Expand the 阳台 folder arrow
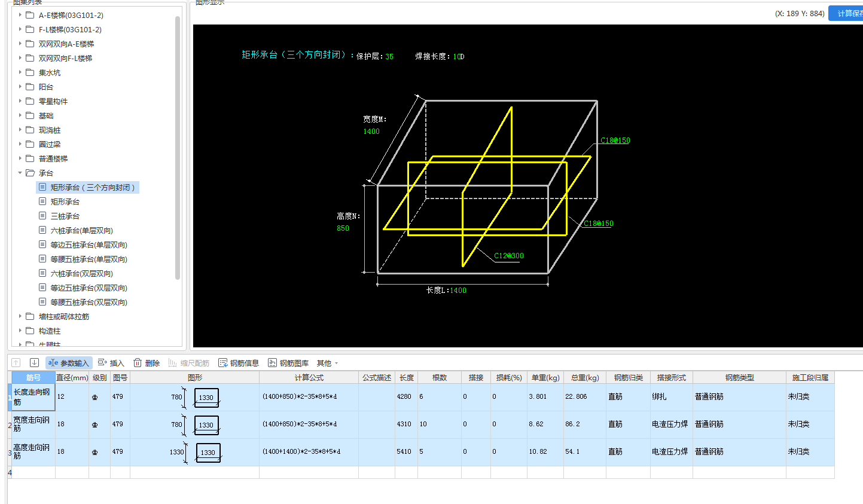 (20, 87)
